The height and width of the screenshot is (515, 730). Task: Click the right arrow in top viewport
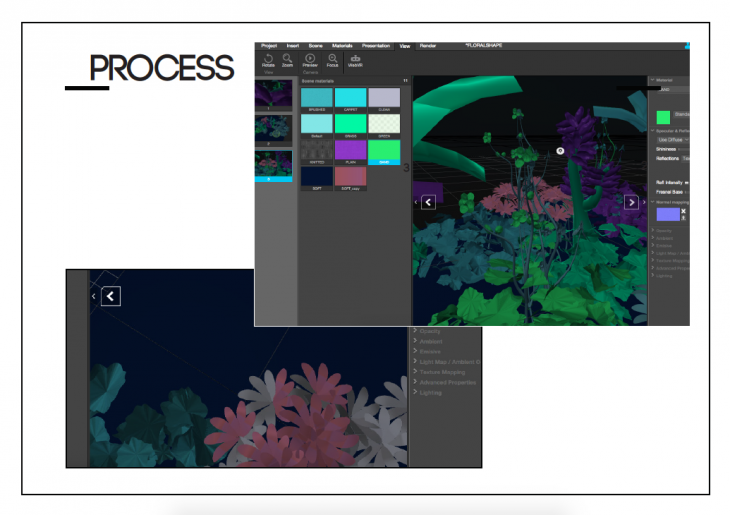[631, 202]
